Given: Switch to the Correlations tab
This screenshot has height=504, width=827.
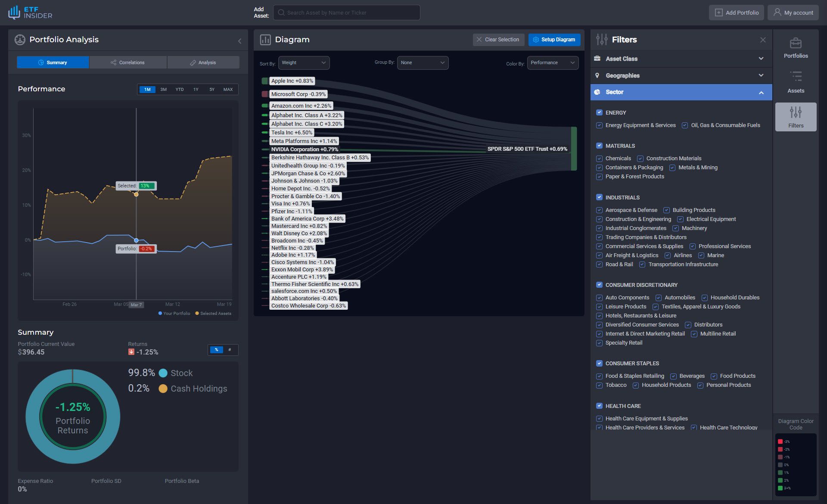Looking at the screenshot, I should (128, 62).
